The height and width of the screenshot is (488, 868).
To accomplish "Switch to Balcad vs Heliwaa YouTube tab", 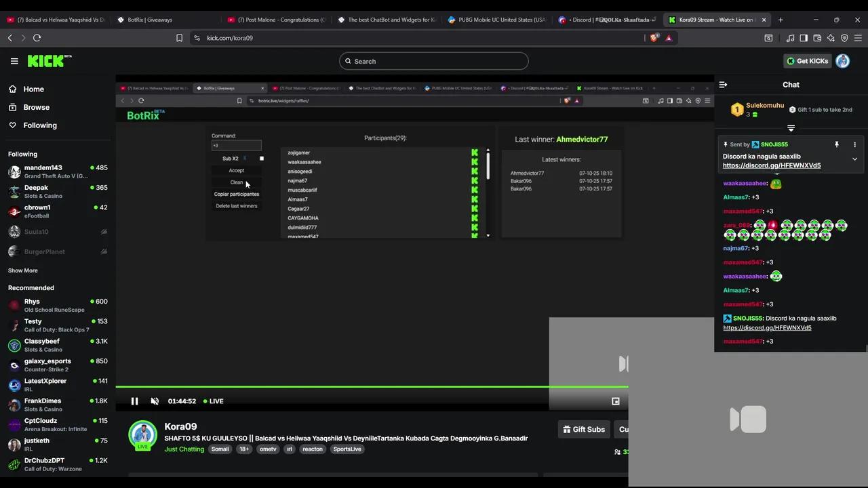I will click(x=55, y=20).
